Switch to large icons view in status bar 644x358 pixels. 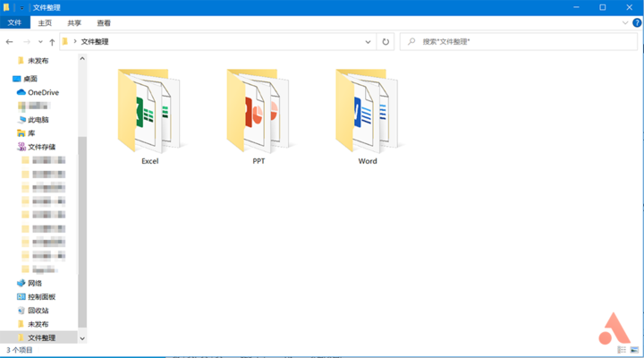pos(634,350)
